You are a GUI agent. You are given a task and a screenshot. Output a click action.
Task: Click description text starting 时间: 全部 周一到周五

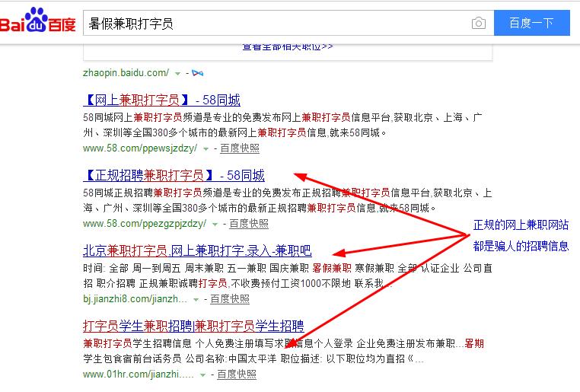point(288,276)
